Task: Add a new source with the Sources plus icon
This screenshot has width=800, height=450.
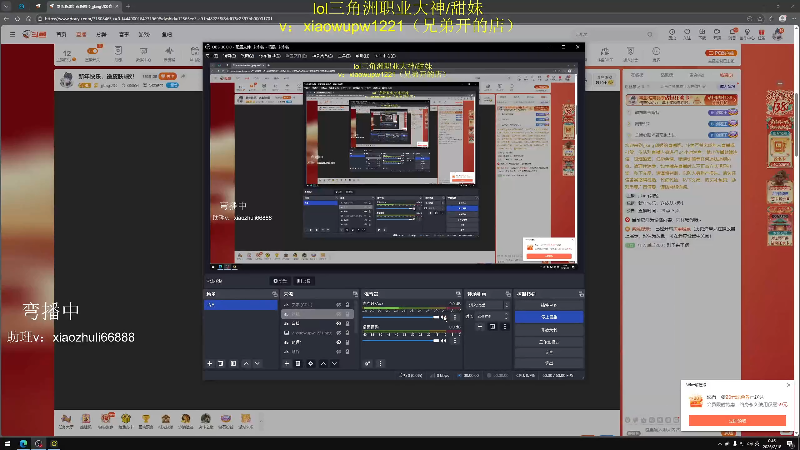Action: pyautogui.click(x=287, y=364)
